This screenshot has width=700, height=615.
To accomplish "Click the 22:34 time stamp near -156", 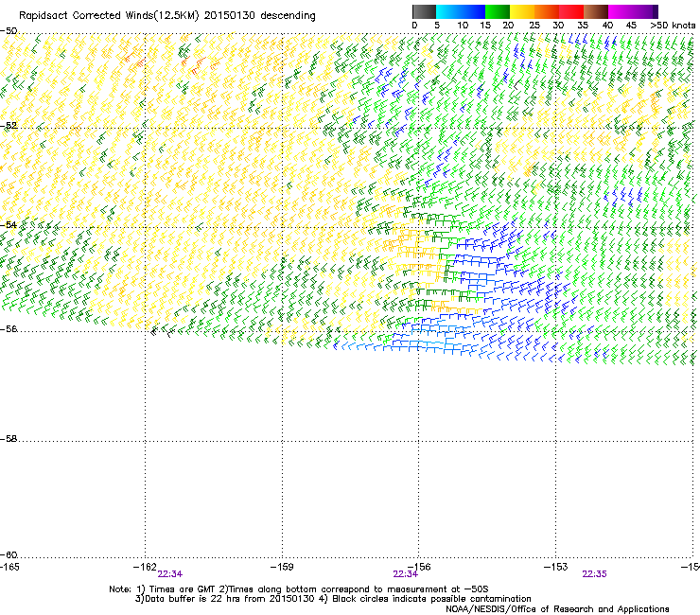I will [406, 574].
